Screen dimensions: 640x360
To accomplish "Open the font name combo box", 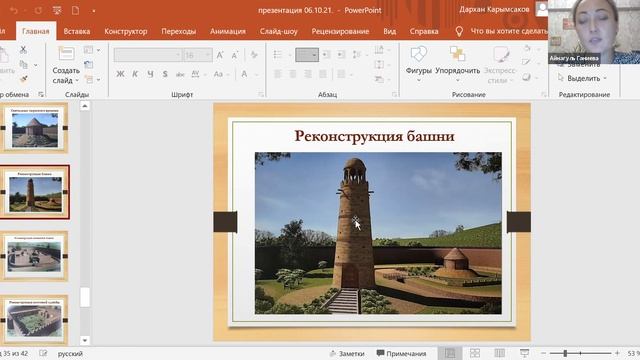I will pos(147,55).
